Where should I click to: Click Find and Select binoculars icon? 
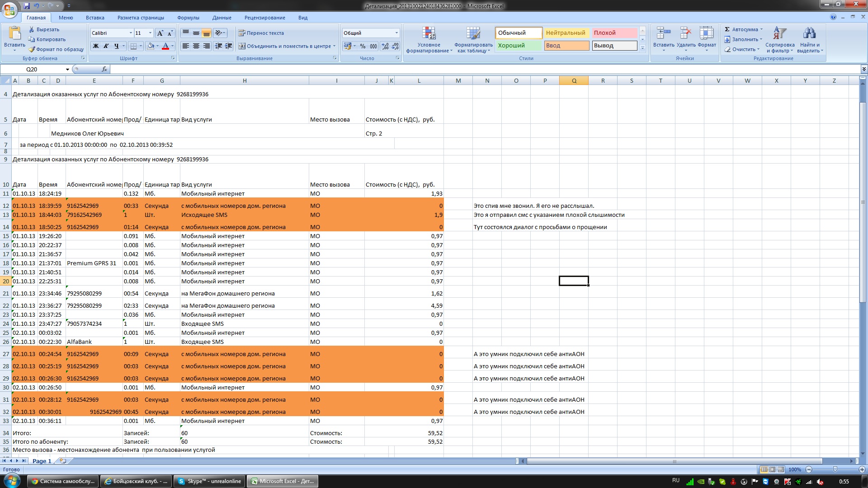pyautogui.click(x=809, y=33)
